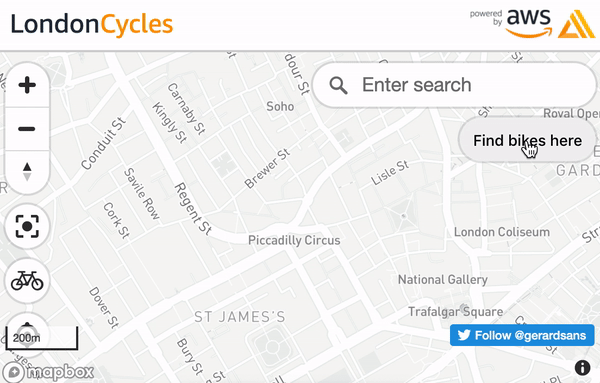The height and width of the screenshot is (383, 600).
Task: Click the orange AWS Amplify icon
Action: point(576,24)
